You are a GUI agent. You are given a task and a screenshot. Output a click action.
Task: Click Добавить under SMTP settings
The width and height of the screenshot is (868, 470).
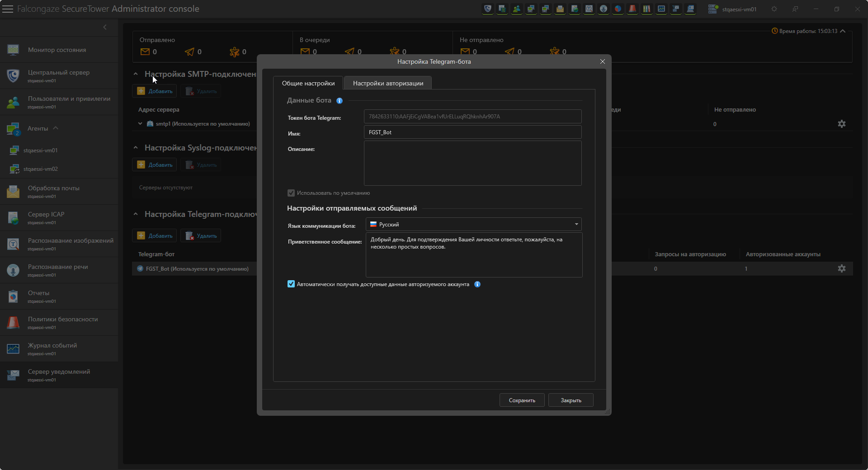(x=155, y=91)
